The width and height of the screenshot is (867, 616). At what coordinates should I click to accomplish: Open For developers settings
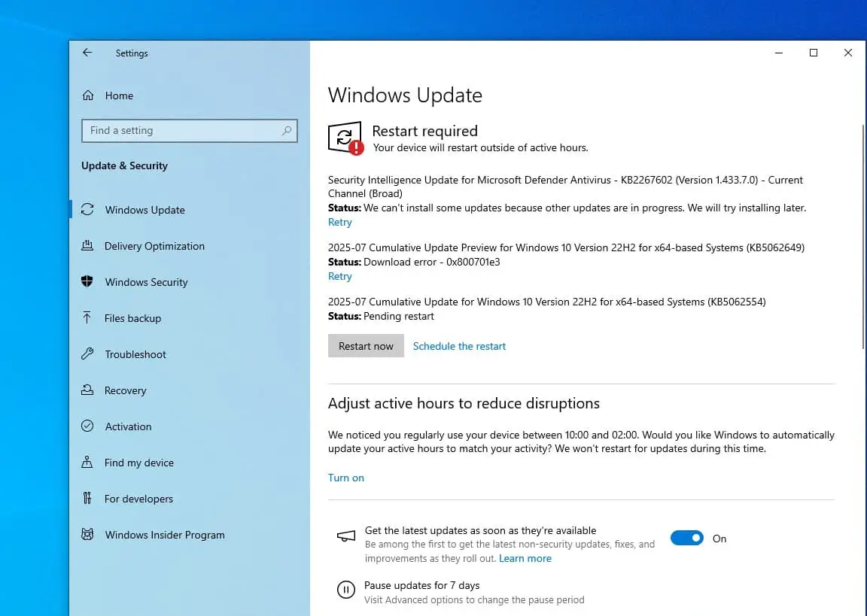coord(138,499)
